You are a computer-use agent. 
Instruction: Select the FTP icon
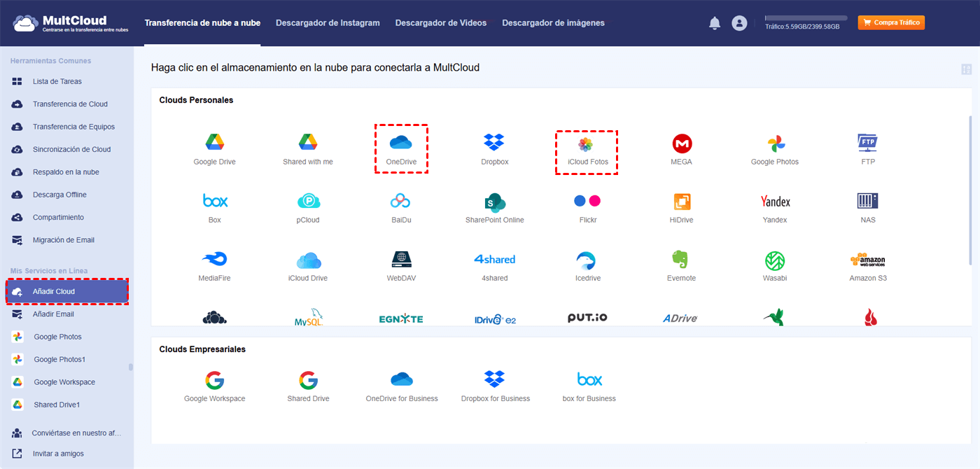[868, 143]
